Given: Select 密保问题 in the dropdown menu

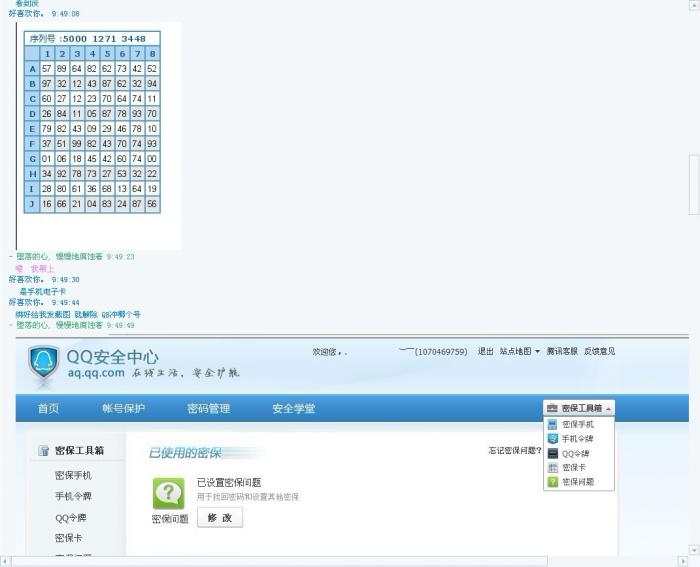Looking at the screenshot, I should (x=579, y=482).
